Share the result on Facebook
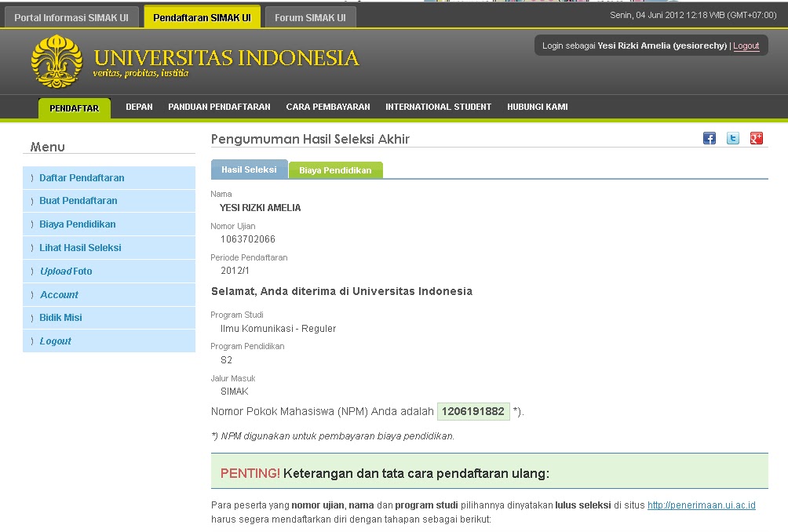 click(x=709, y=138)
